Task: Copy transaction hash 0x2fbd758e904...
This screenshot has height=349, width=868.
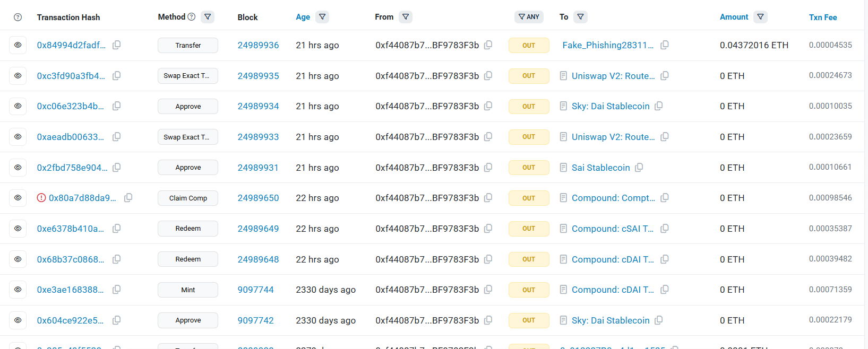Action: (117, 168)
